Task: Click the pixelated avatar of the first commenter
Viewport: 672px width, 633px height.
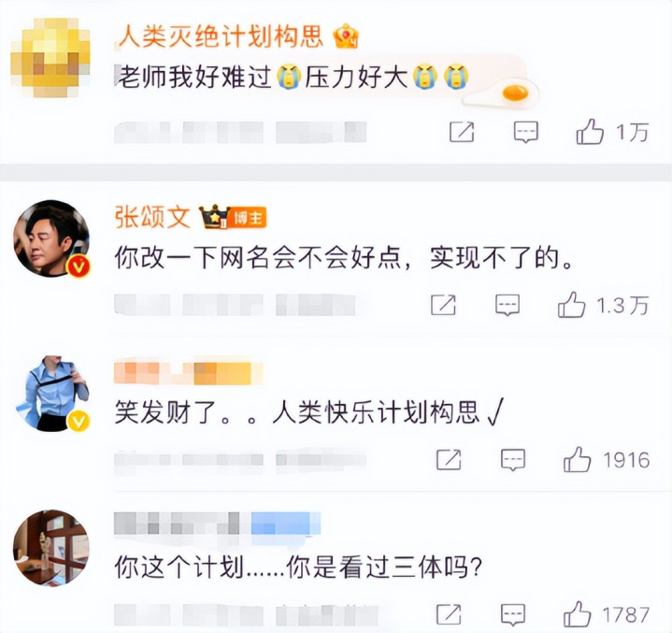Action: (50, 57)
